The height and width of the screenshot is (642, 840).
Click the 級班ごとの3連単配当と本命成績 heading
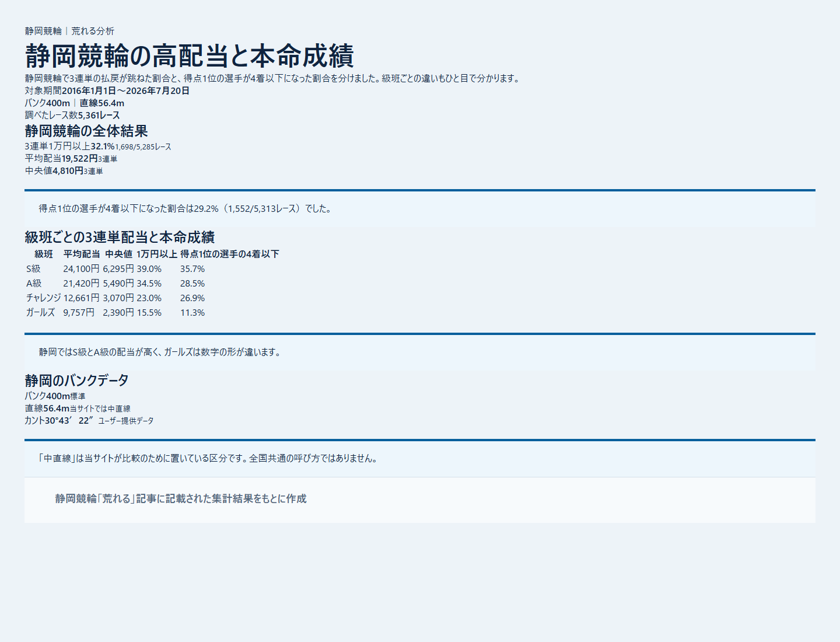[x=120, y=238]
